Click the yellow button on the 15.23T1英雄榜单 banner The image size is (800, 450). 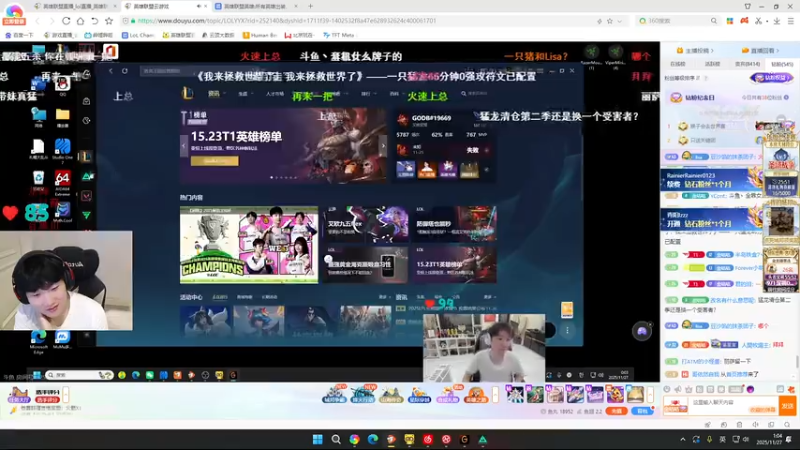click(x=214, y=161)
